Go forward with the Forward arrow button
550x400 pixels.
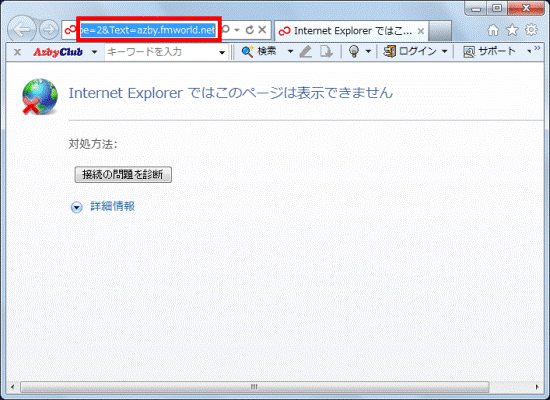pyautogui.click(x=49, y=30)
